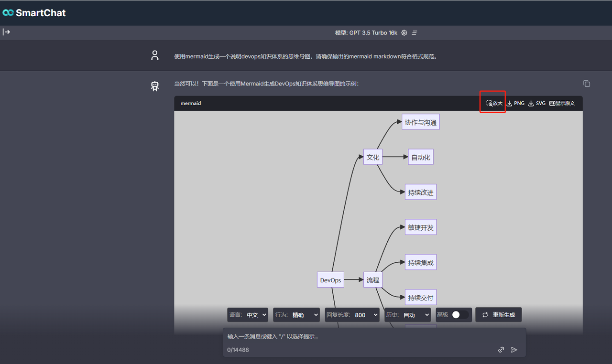The height and width of the screenshot is (364, 612).
Task: Click the user avatar icon
Action: (x=155, y=55)
